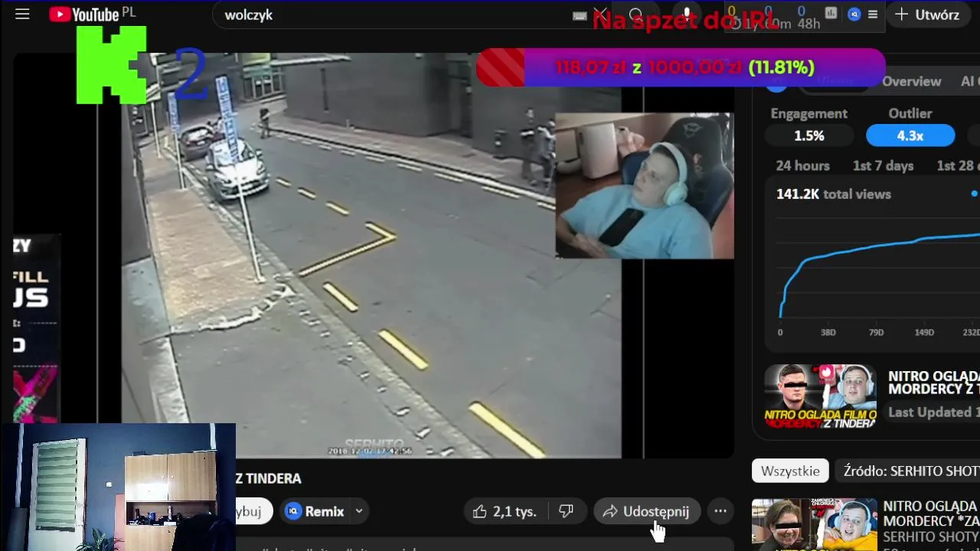Screen dimensions: 980x551
Task: Clear the search query with the X
Action: [x=601, y=15]
